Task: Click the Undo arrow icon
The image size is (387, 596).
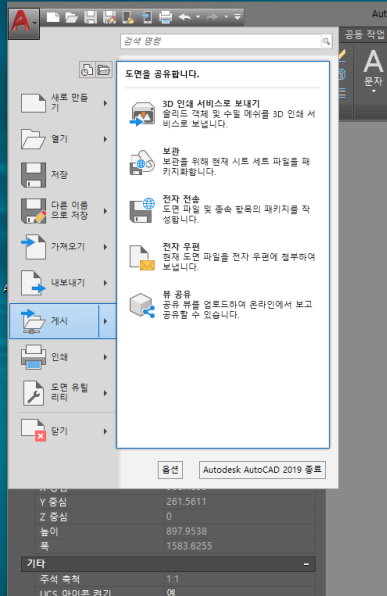Action: [185, 17]
